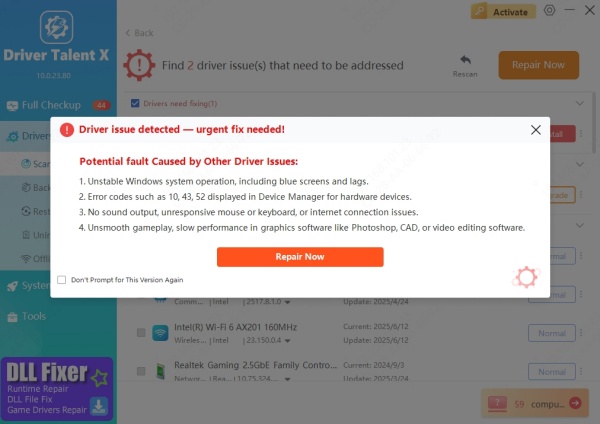
Task: Click the DLL Fixer download icon
Action: [99, 406]
